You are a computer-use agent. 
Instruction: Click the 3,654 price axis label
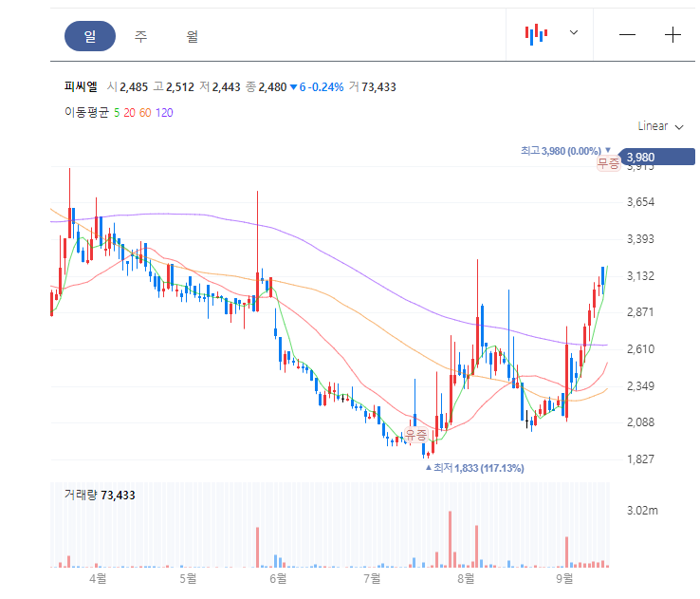coord(640,202)
